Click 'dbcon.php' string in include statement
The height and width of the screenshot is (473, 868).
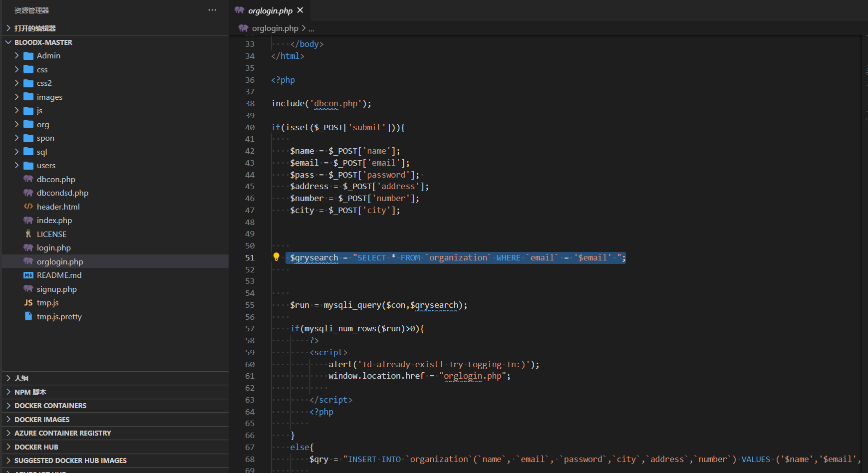click(336, 103)
